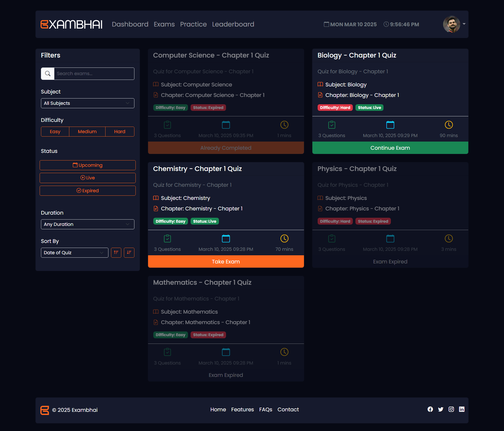
Task: Open the Twitter footer icon
Action: click(x=440, y=409)
